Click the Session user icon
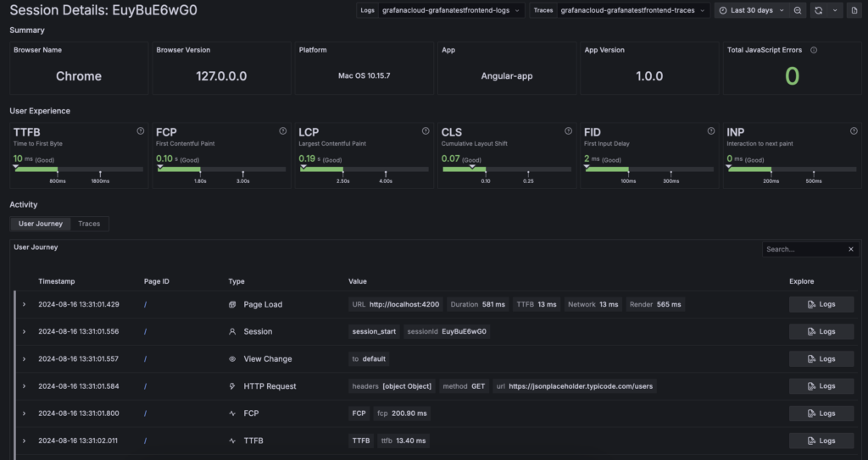 pyautogui.click(x=232, y=331)
